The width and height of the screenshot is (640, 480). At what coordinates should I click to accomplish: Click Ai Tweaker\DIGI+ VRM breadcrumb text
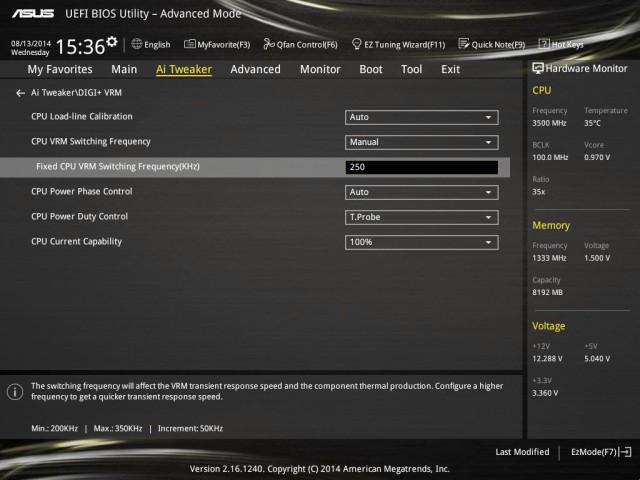click(x=76, y=93)
